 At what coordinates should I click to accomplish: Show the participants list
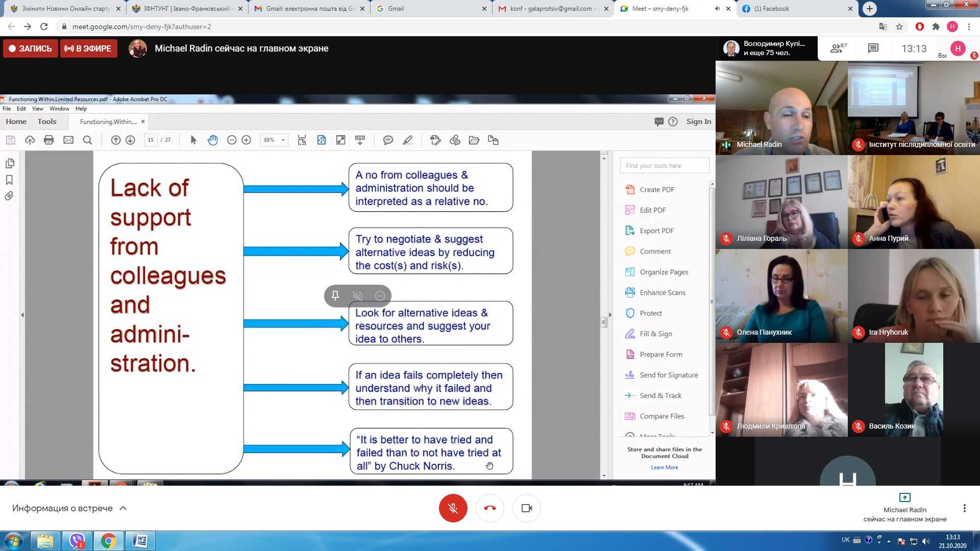[838, 48]
